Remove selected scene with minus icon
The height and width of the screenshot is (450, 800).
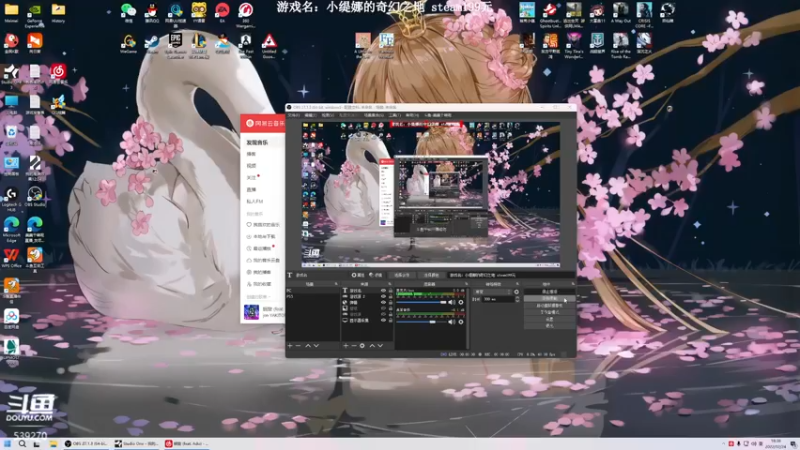pos(298,345)
